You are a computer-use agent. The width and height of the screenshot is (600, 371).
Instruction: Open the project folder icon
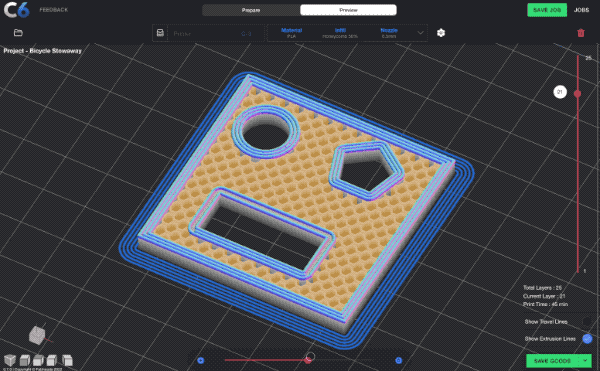pos(18,33)
